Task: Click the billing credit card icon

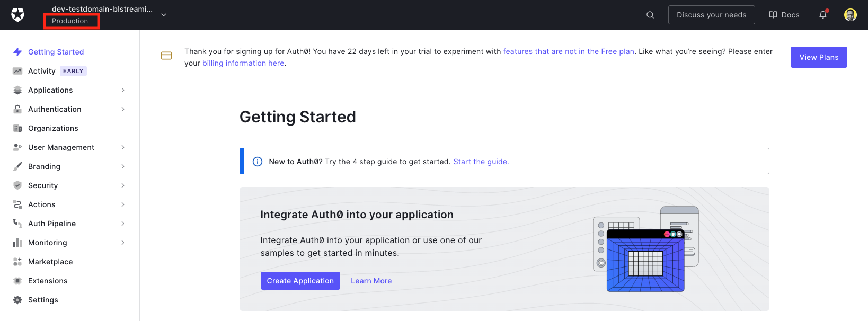Action: (x=166, y=56)
